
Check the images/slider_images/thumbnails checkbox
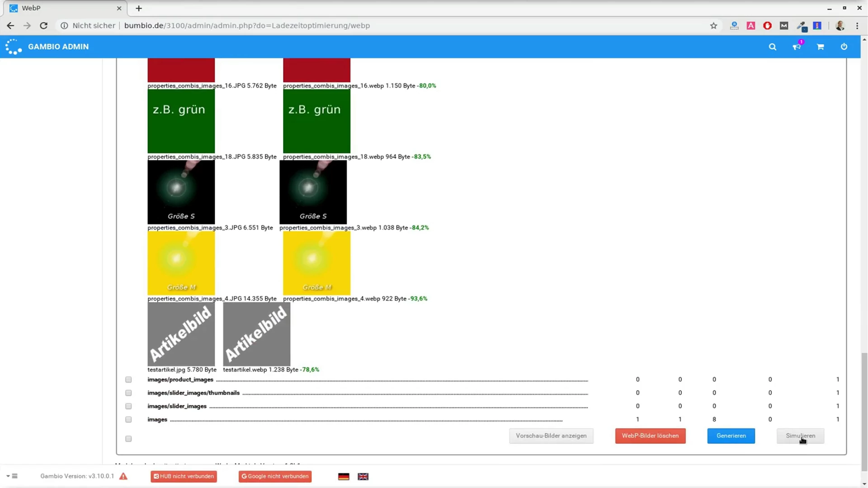[x=128, y=393]
